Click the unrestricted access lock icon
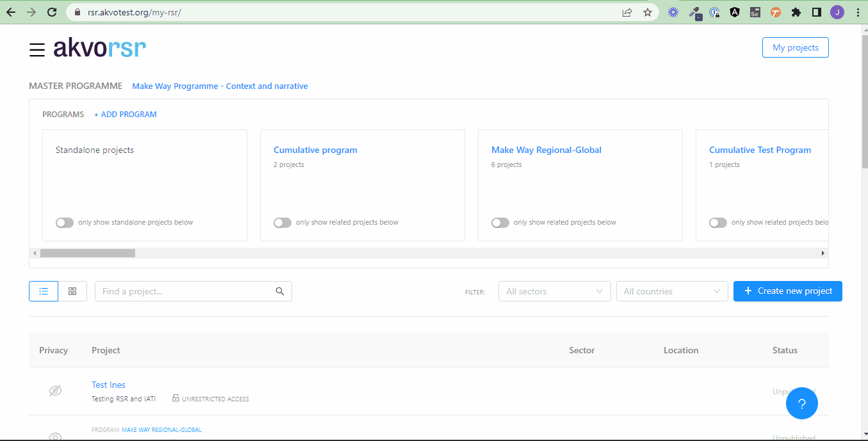868x441 pixels. [176, 398]
